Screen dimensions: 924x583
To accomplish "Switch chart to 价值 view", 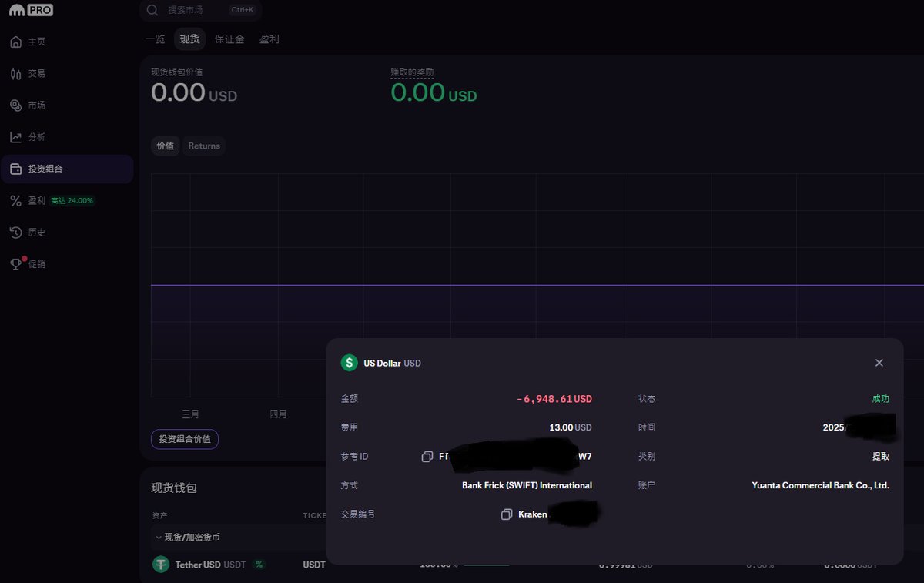I will tap(166, 146).
